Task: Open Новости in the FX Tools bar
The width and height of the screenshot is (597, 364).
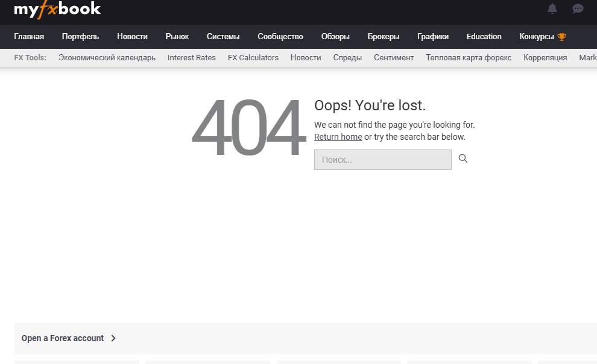Action: tap(306, 57)
